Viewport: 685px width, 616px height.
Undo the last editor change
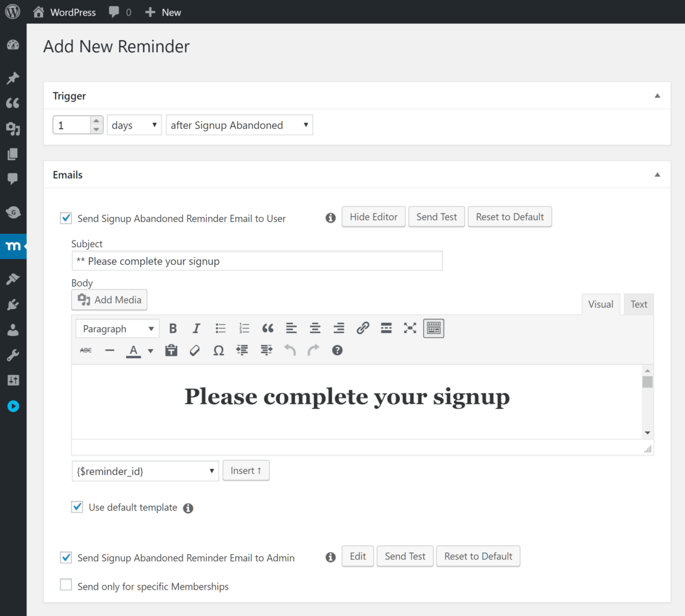(290, 350)
